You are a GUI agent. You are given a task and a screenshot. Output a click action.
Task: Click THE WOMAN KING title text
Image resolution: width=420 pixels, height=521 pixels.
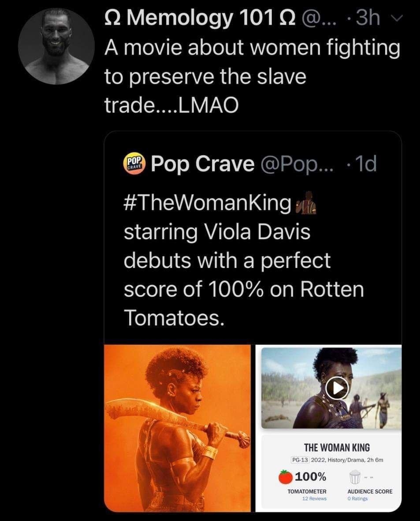pos(338,446)
